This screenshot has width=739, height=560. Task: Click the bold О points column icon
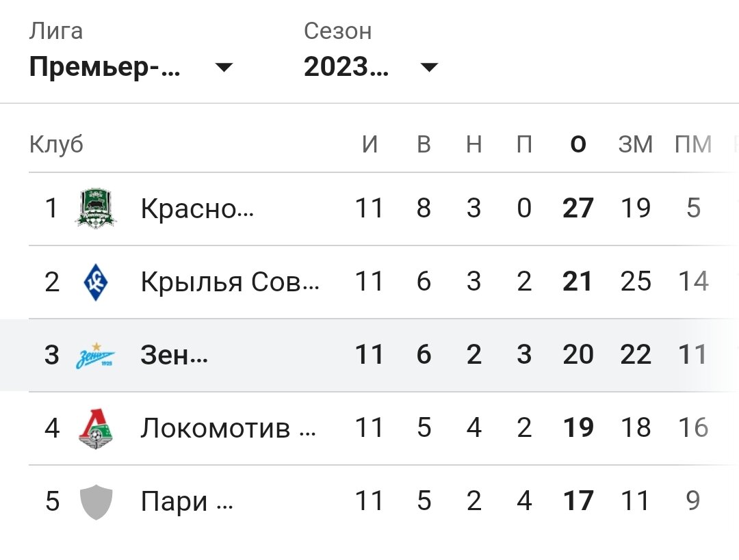point(578,144)
